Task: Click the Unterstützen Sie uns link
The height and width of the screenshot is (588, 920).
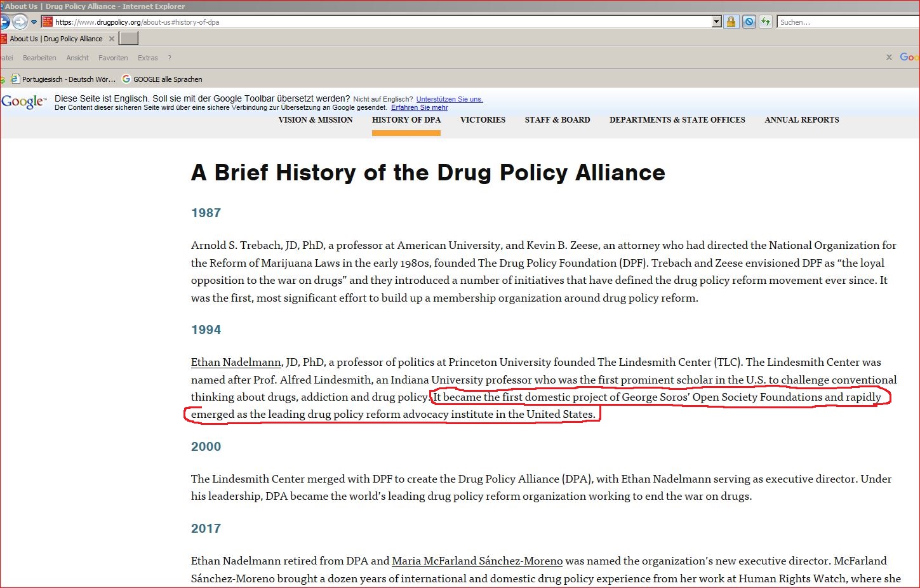Action: (x=450, y=99)
